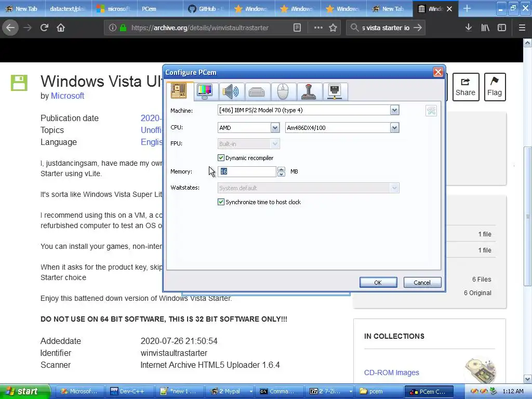
Task: Open the browser hamburger menu
Action: [522, 28]
